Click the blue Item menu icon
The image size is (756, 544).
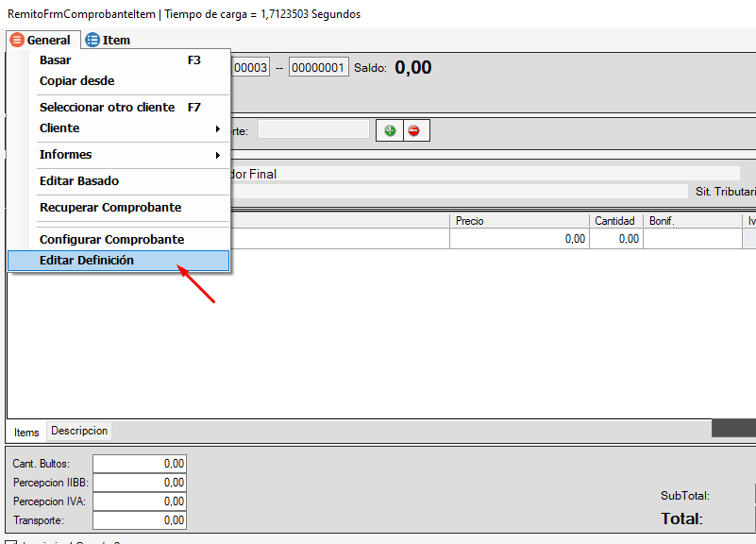(x=92, y=41)
